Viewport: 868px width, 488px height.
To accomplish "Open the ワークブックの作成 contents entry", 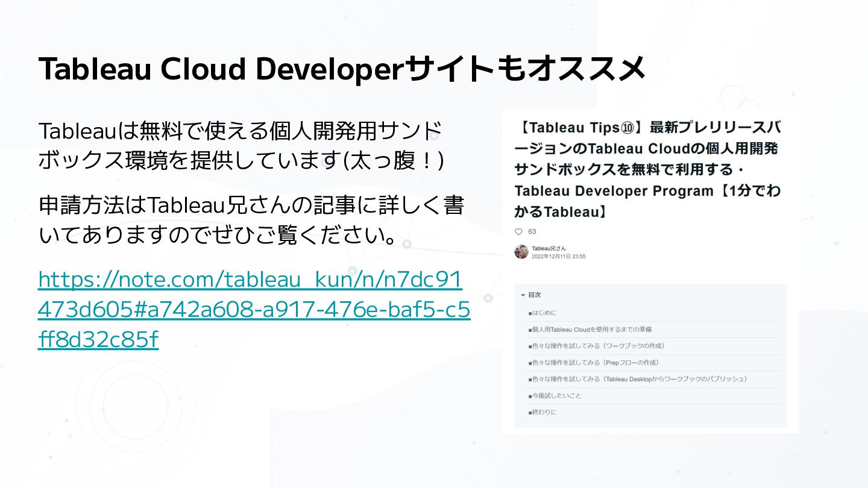I will point(596,346).
